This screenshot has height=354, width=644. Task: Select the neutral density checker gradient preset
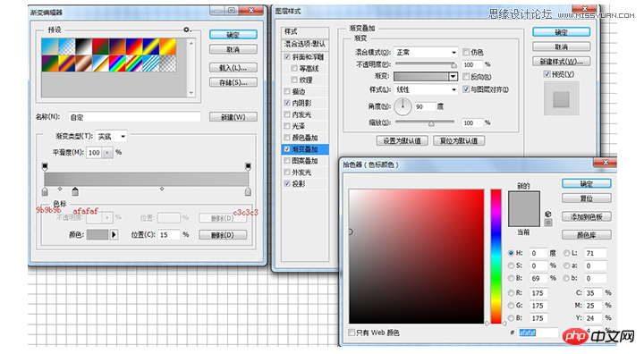click(x=167, y=63)
